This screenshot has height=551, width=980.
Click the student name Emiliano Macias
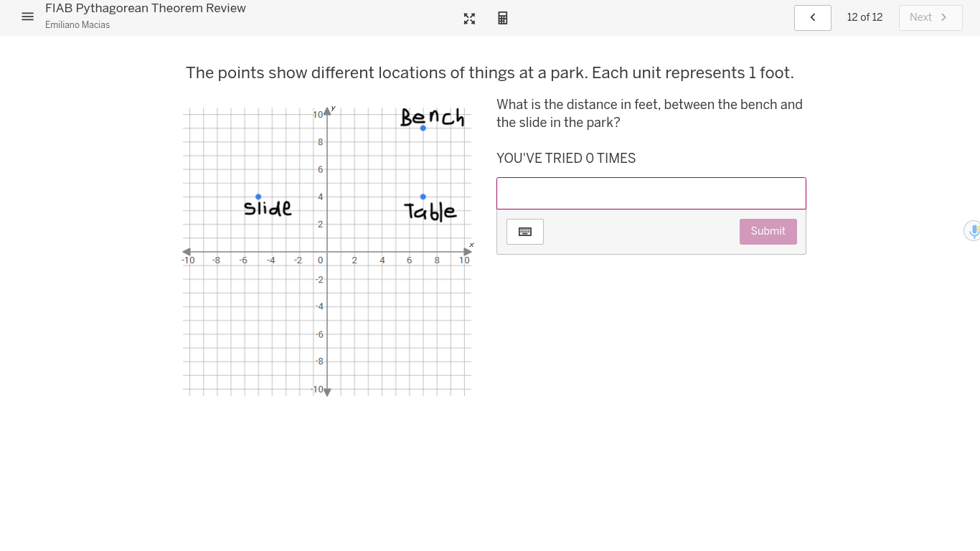coord(77,24)
